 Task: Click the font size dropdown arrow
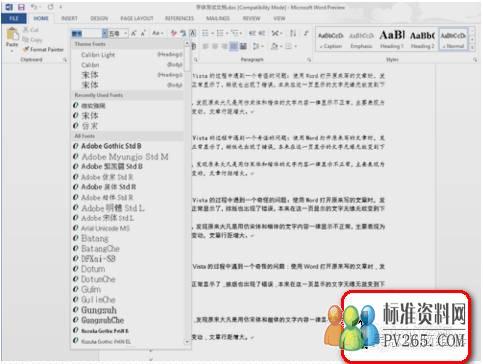[126, 33]
